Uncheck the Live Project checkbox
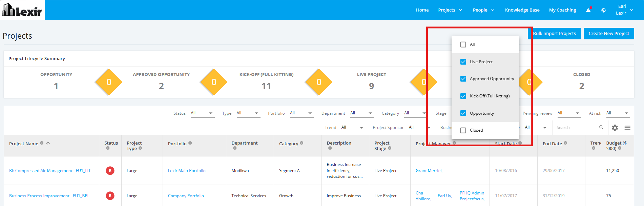 point(463,62)
